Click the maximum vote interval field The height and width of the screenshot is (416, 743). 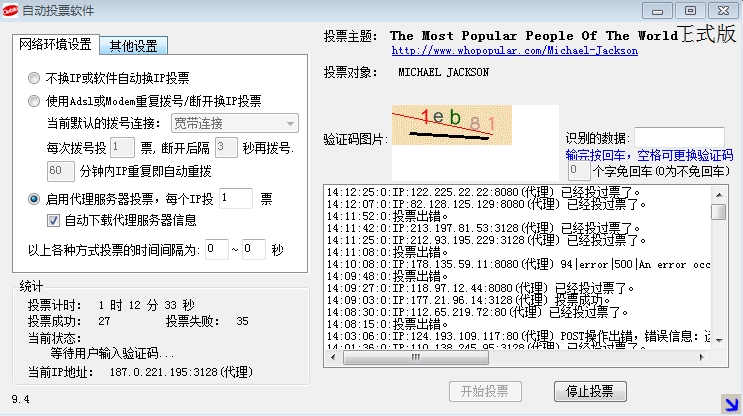[254, 249]
